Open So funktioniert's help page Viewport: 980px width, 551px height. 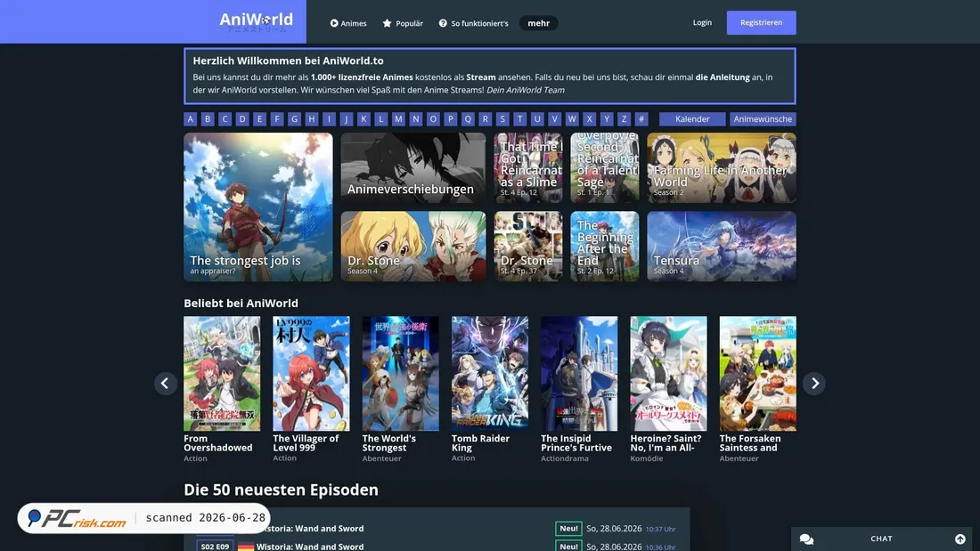[x=473, y=23]
